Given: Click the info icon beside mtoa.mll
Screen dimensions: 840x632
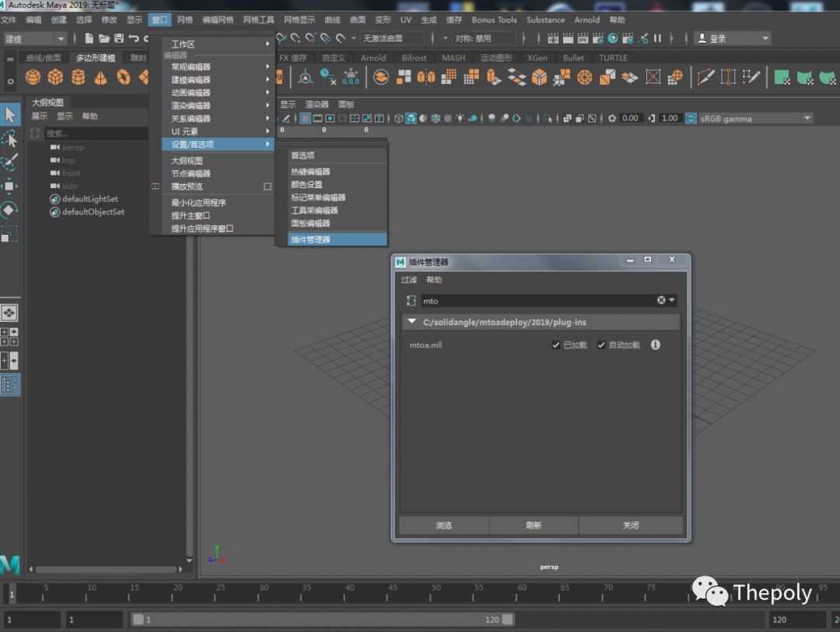Looking at the screenshot, I should click(655, 344).
